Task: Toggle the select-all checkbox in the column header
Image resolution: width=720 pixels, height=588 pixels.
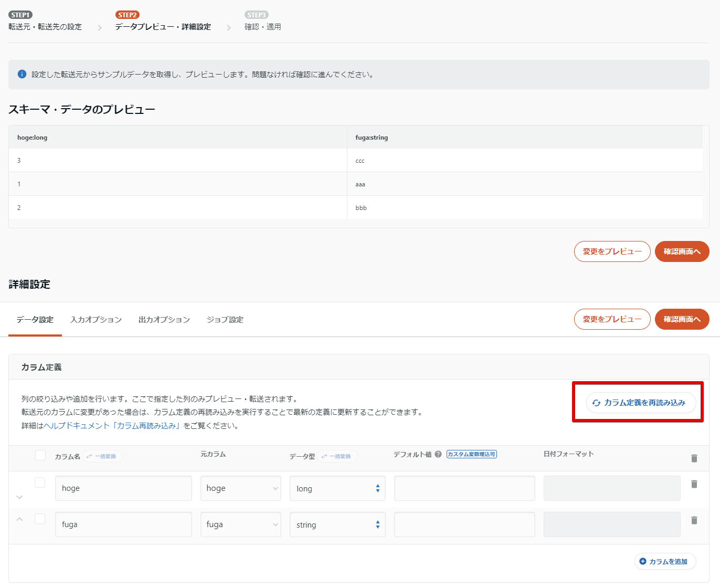Action: 40,455
